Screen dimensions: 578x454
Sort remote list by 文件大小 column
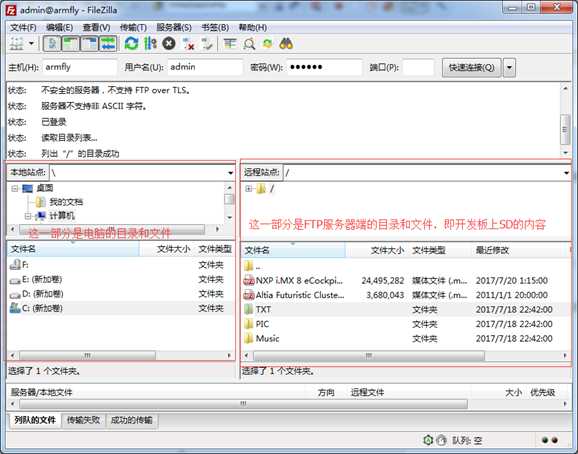(x=376, y=250)
